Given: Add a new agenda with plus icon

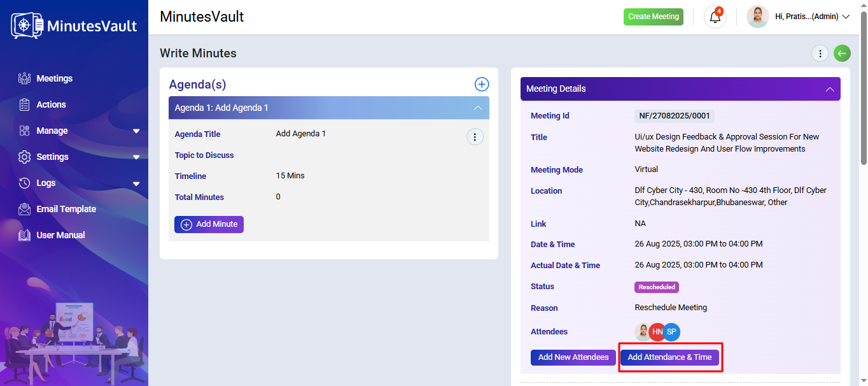Looking at the screenshot, I should coord(482,84).
